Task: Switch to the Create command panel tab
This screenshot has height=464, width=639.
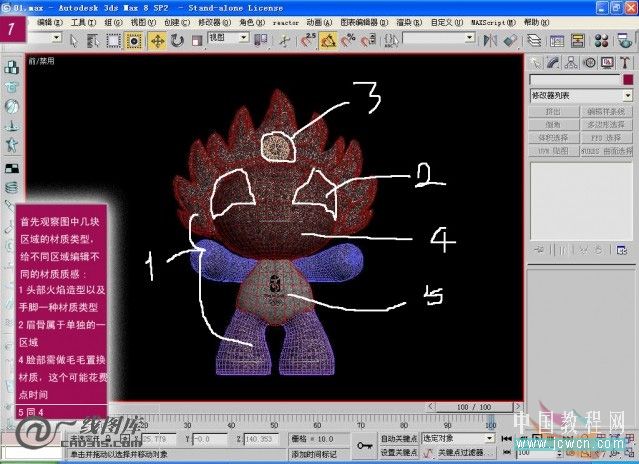Action: pyautogui.click(x=536, y=62)
